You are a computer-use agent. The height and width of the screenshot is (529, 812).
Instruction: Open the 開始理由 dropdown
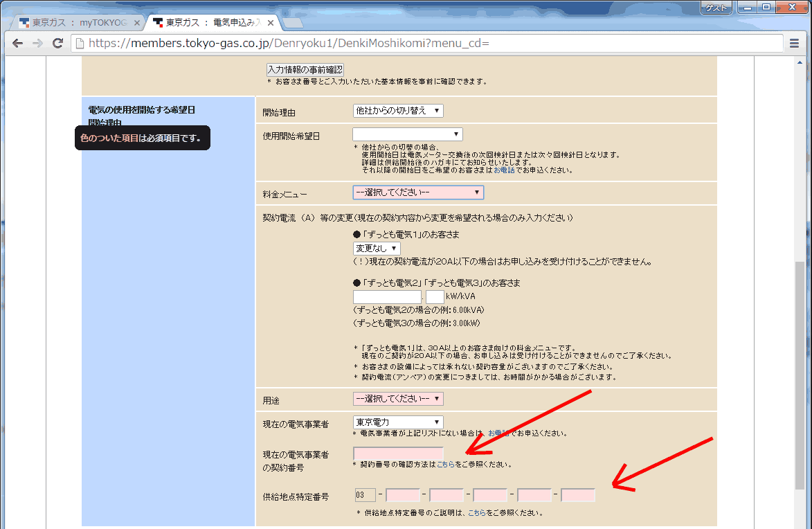pyautogui.click(x=398, y=110)
